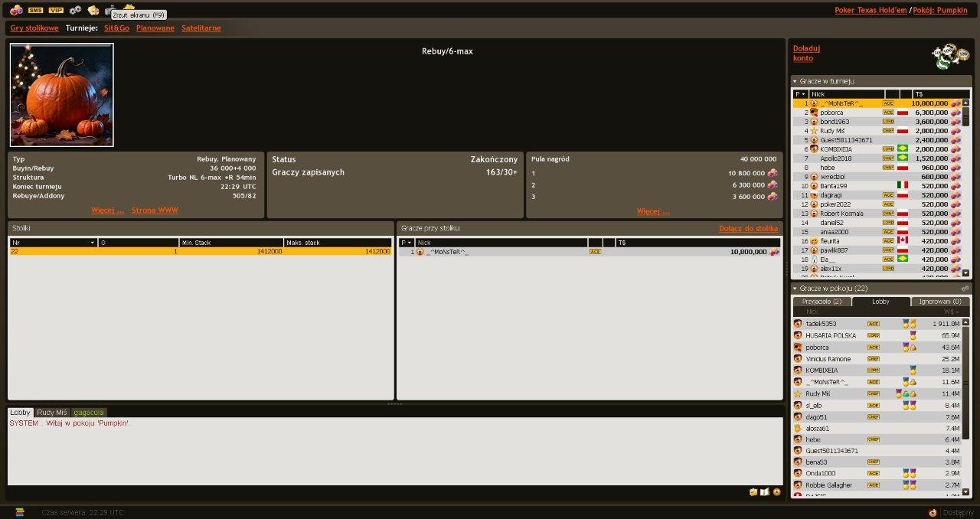Click the Strona WWW link
Viewport: 980px width, 519px height.
pos(155,210)
